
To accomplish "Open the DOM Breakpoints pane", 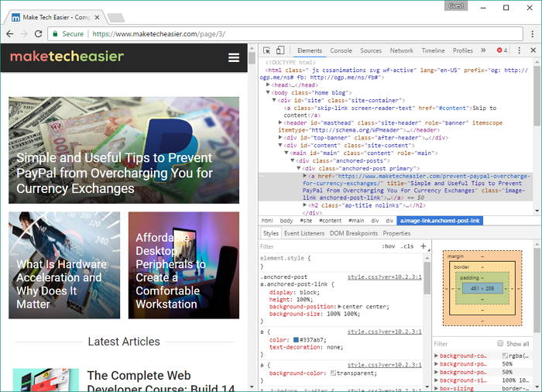I will coord(353,233).
